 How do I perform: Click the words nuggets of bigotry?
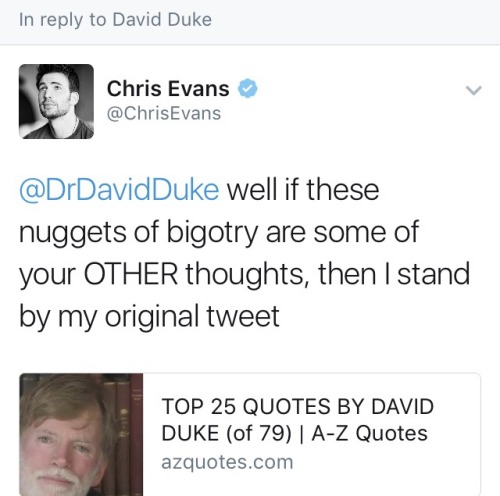click(x=138, y=232)
